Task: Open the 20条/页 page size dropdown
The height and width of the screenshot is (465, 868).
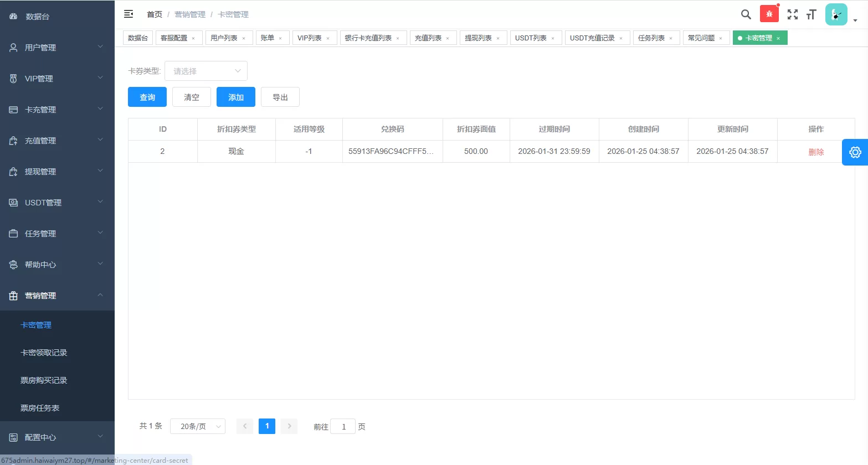Action: 197,426
